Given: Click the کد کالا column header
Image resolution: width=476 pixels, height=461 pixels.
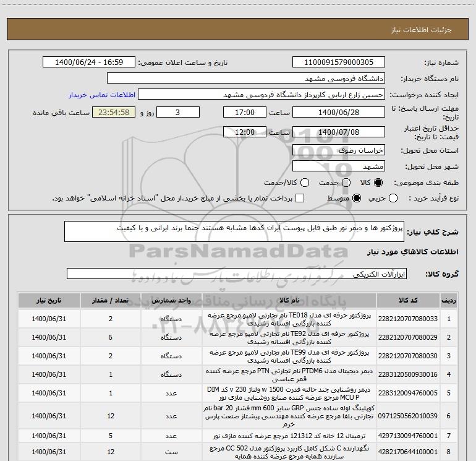Looking at the screenshot, I should [x=408, y=301].
